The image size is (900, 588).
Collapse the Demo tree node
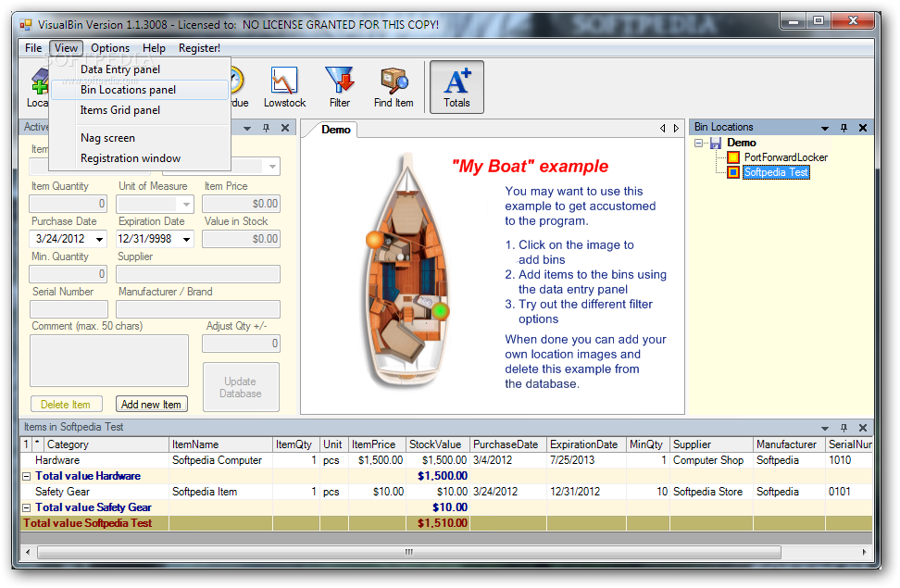point(698,143)
